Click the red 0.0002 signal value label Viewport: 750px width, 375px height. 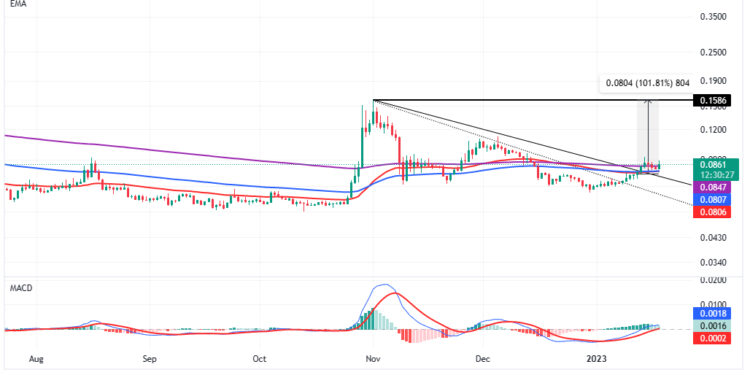[x=713, y=339]
